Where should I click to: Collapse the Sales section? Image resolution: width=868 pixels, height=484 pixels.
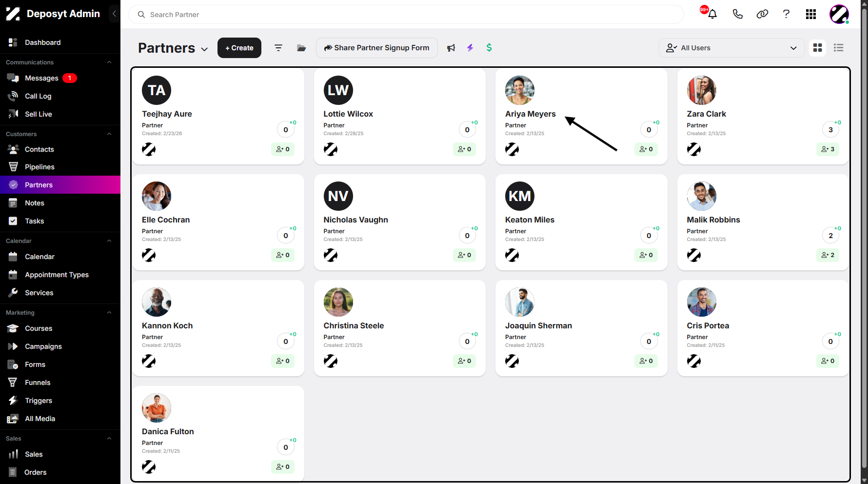pyautogui.click(x=109, y=439)
